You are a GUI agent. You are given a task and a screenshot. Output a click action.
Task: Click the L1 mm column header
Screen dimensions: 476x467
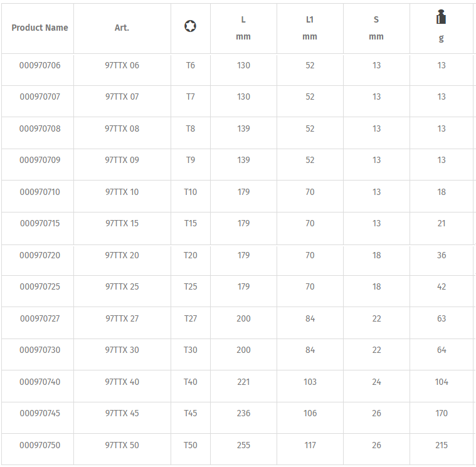point(310,28)
